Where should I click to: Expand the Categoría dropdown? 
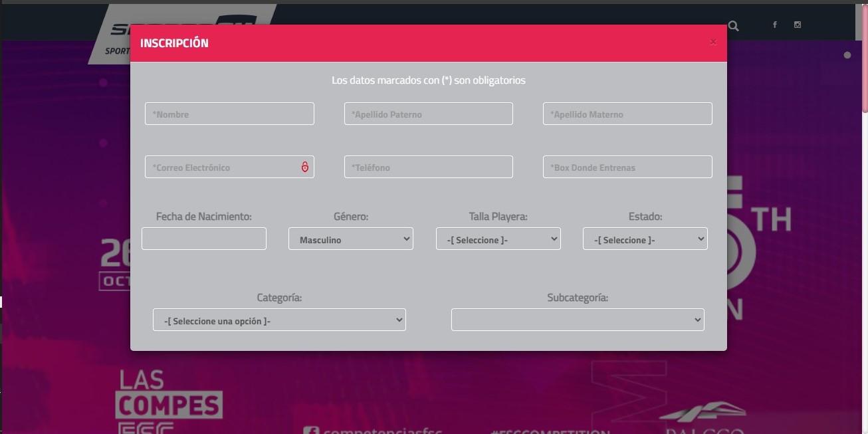[279, 320]
